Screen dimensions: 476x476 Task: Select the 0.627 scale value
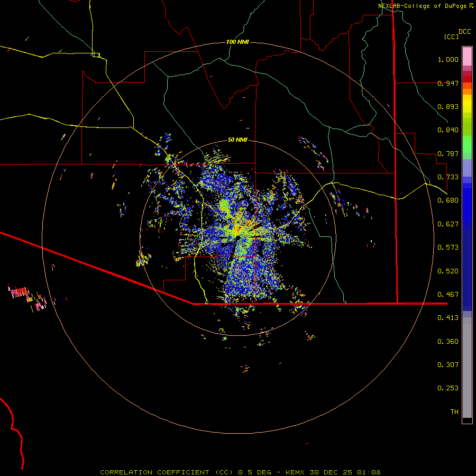point(448,224)
